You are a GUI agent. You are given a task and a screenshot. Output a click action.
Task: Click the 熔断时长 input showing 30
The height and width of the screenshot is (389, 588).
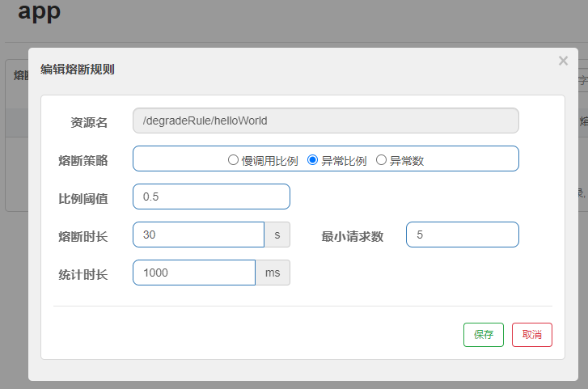click(198, 235)
